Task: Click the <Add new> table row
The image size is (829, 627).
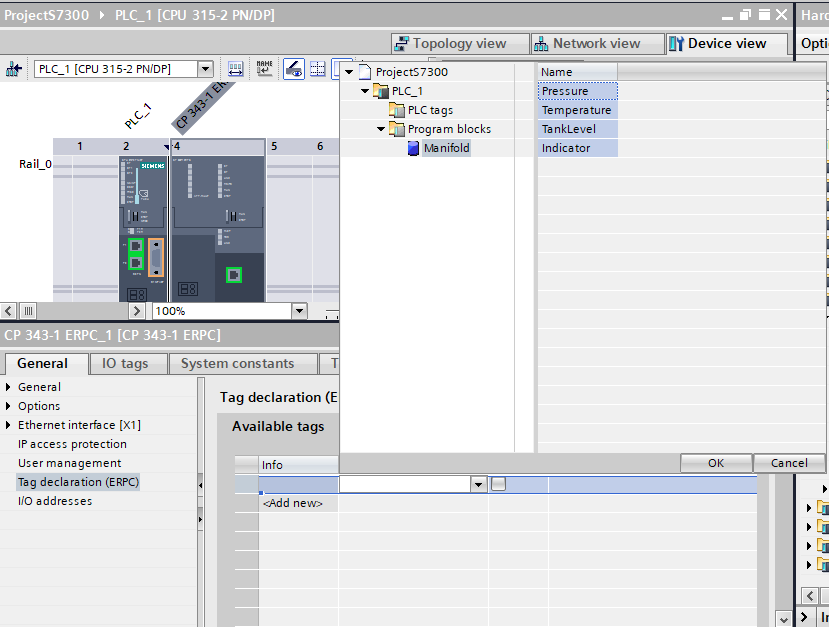Action: (x=292, y=503)
